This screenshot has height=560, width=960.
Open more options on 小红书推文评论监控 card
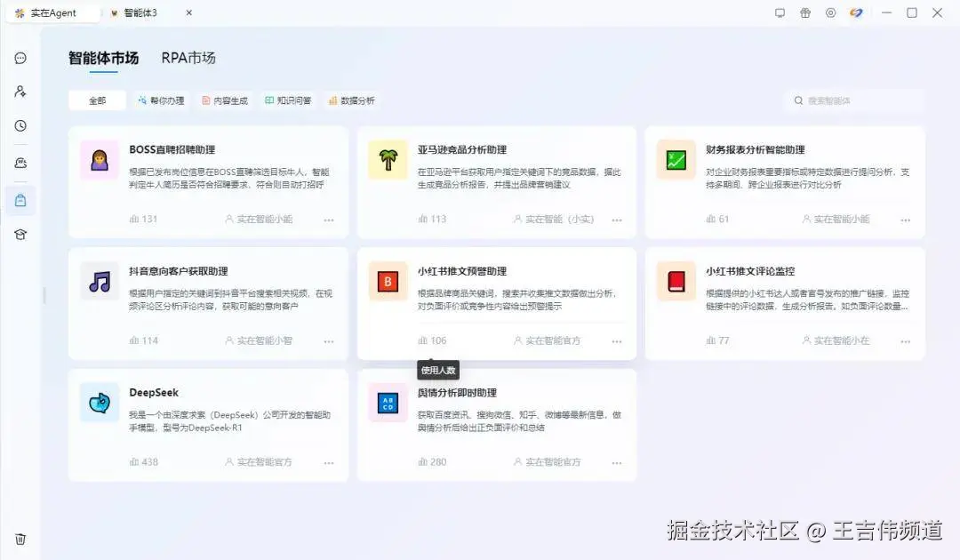905,341
